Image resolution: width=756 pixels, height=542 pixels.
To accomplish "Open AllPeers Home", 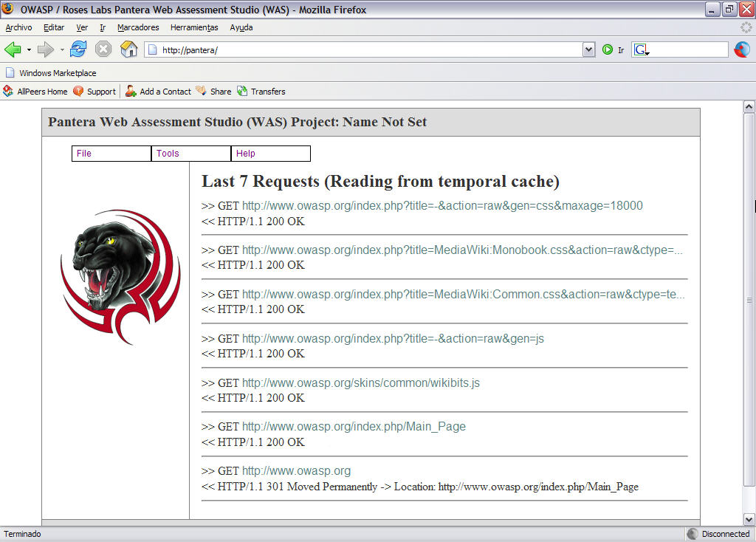I will [35, 91].
